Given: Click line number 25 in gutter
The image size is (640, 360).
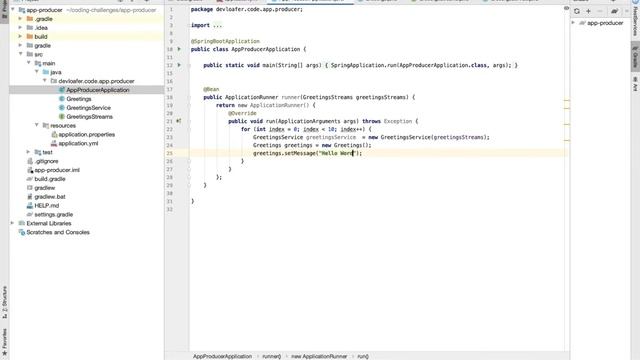Looking at the screenshot, I should tap(170, 153).
